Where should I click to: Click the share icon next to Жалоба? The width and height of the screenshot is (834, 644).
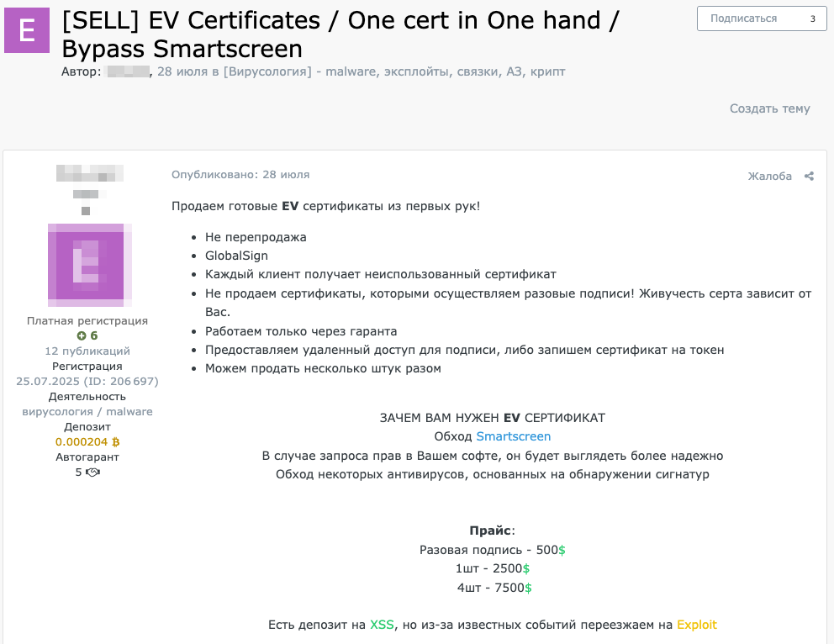(810, 176)
